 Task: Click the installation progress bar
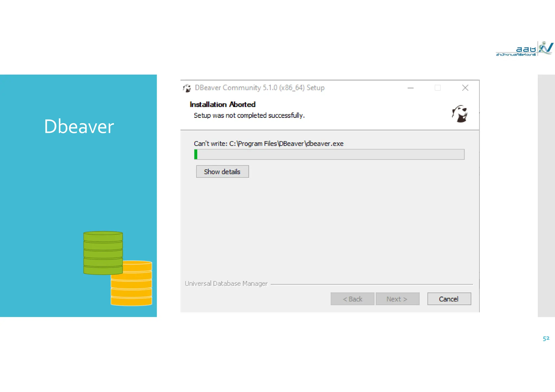329,154
